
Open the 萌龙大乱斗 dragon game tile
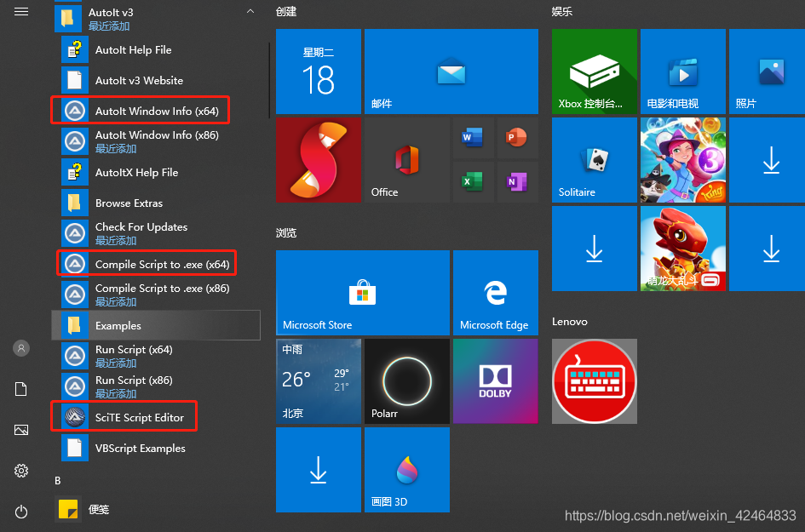coord(683,249)
